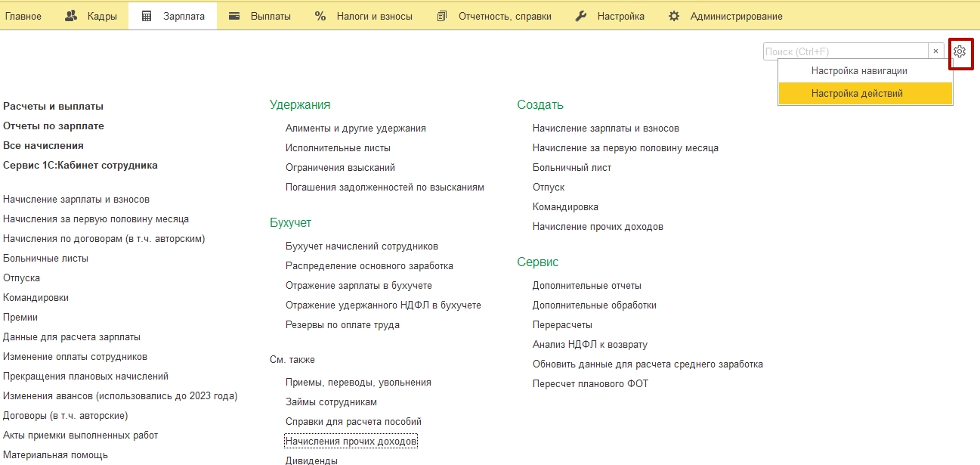This screenshot has height=465, width=980.
Task: Open Начисления по договорам (в т.ч. авторским)
Action: [104, 239]
